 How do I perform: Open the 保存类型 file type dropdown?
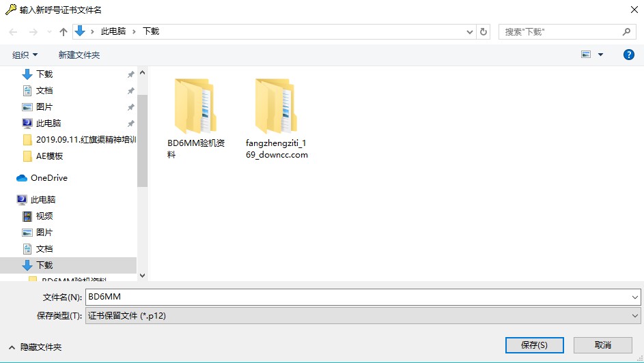click(635, 316)
